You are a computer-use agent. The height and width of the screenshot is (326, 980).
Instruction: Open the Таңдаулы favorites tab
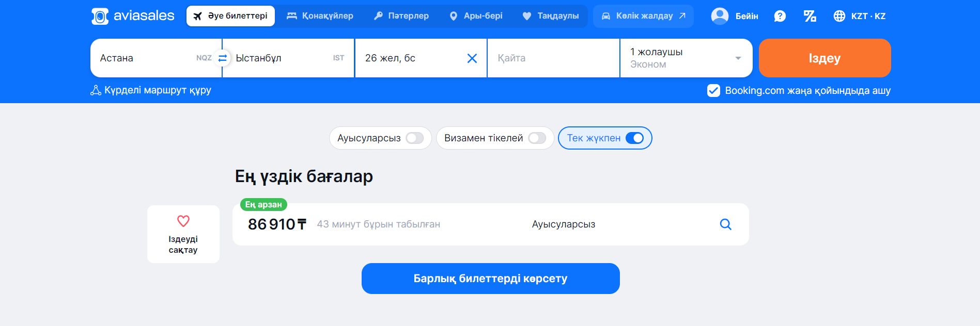tap(551, 16)
